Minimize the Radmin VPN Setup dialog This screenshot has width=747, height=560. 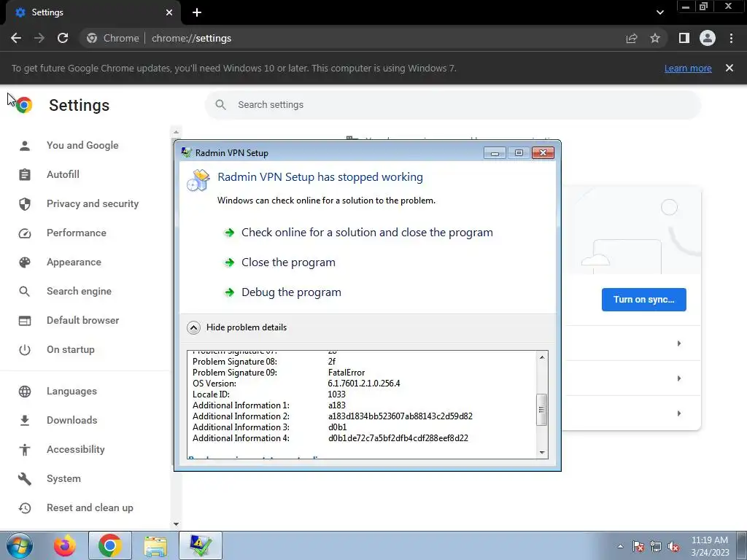click(x=495, y=153)
